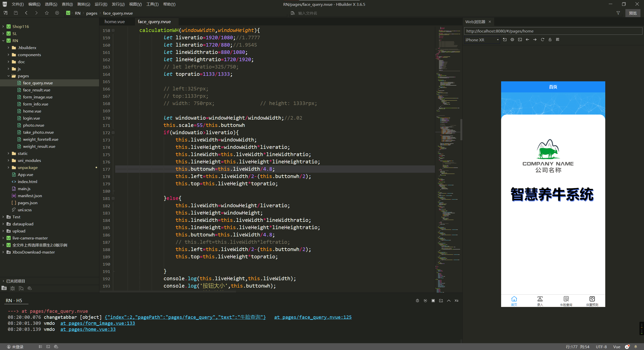Open link at pages/face_query.nvue:125

click(x=313, y=317)
